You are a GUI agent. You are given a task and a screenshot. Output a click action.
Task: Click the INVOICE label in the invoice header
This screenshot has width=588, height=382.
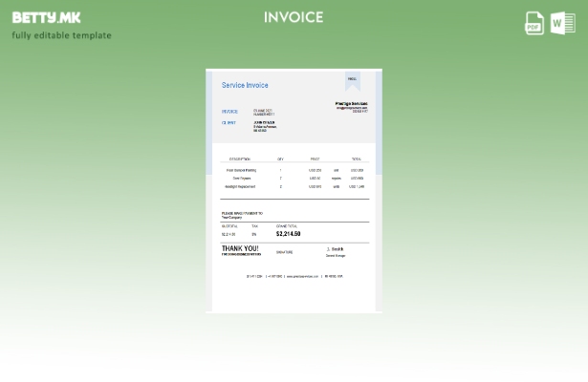(x=230, y=111)
